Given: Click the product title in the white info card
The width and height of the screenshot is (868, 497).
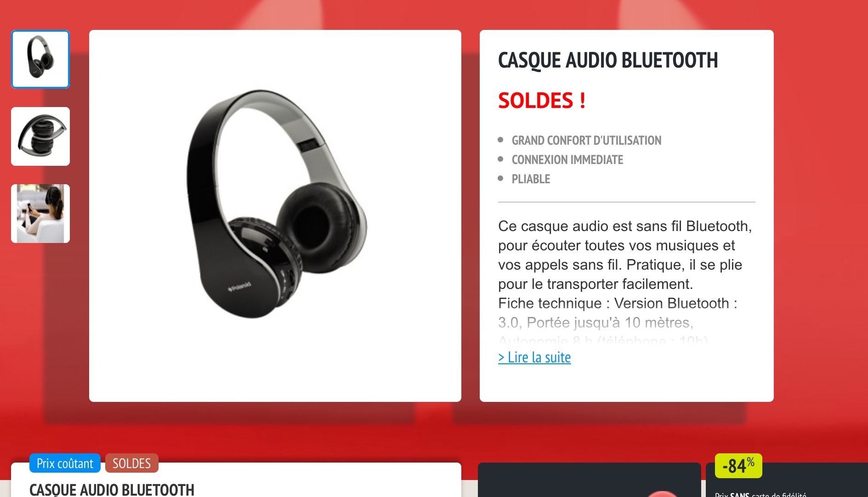Looking at the screenshot, I should tap(608, 60).
